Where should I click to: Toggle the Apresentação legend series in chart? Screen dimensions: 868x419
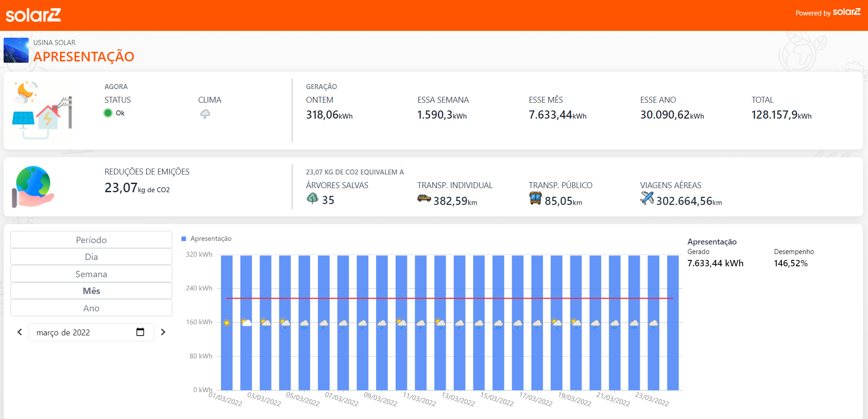tap(206, 239)
